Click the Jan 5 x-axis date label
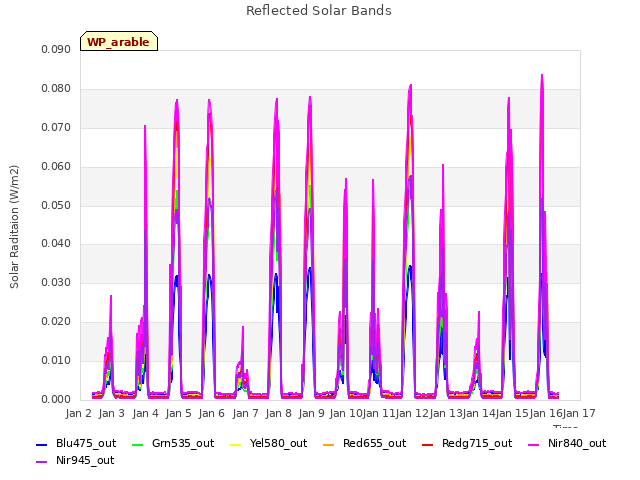This screenshot has width=640, height=480. pyautogui.click(x=178, y=413)
